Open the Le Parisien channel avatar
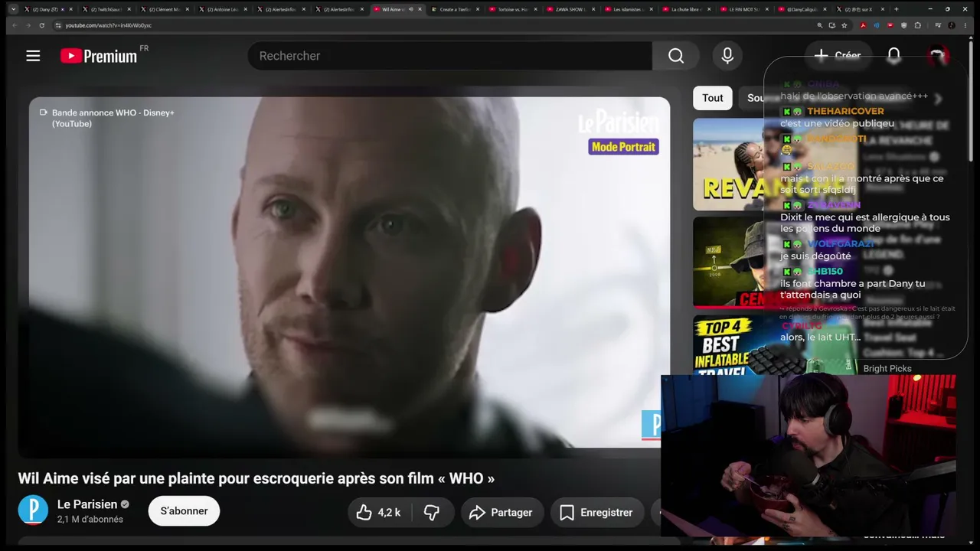The height and width of the screenshot is (551, 980). 33,510
